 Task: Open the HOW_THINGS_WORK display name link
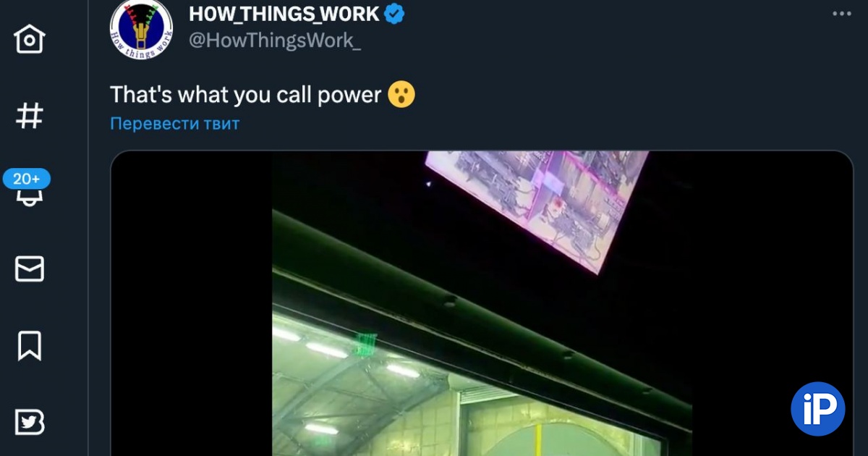coord(284,14)
